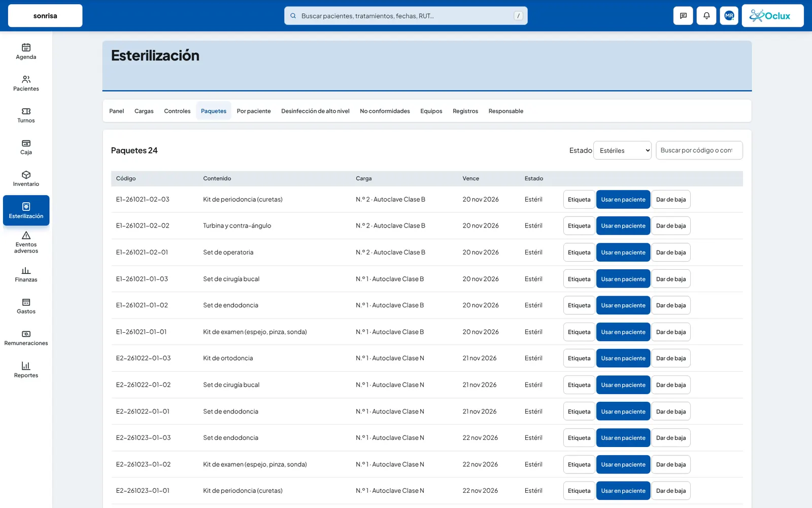Dar de baja package E1-261021-02-01
Image resolution: width=812 pixels, height=508 pixels.
(x=670, y=252)
